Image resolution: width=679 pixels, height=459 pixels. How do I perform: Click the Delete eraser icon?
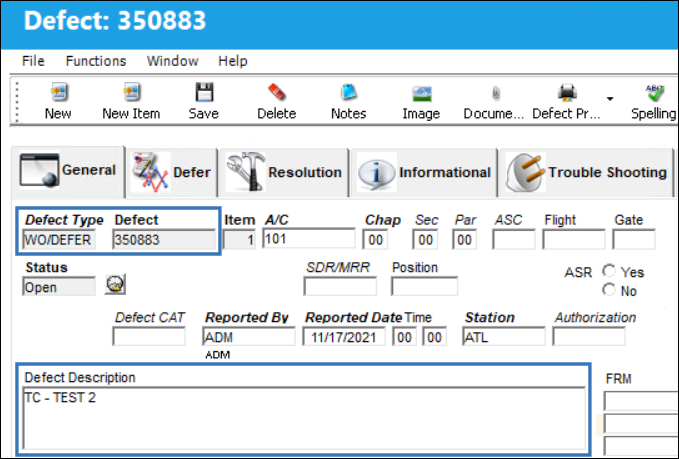pos(276,92)
